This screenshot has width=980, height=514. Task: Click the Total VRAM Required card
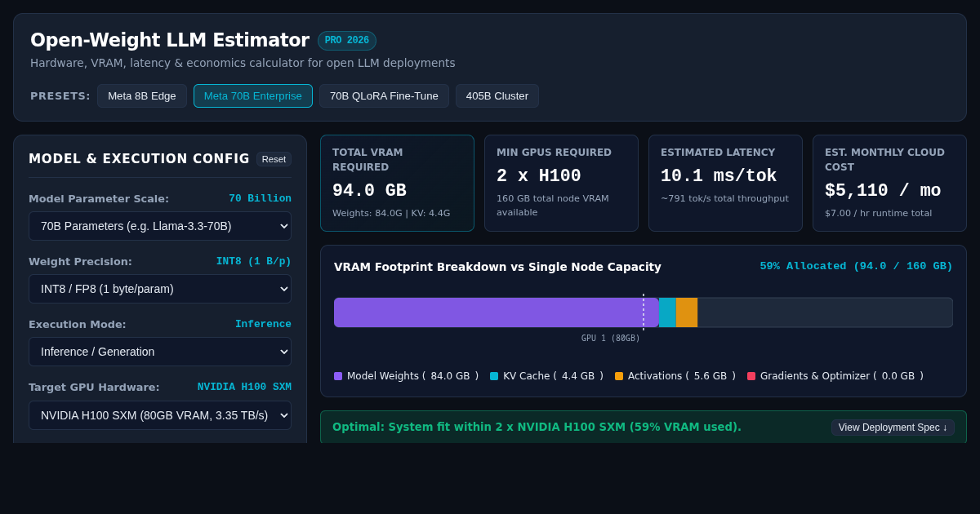click(x=397, y=184)
